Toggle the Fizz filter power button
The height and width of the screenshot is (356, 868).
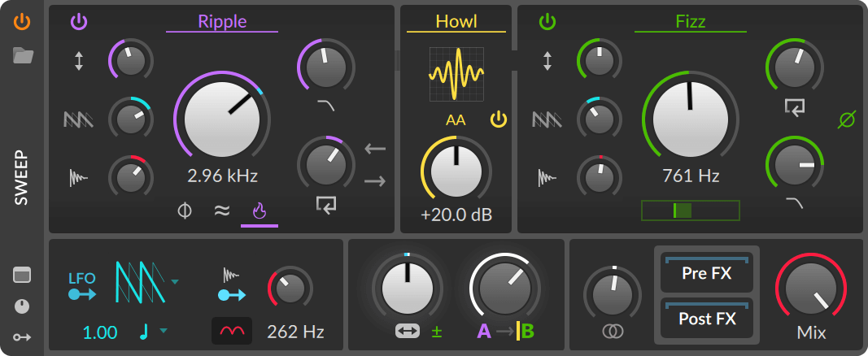click(547, 22)
